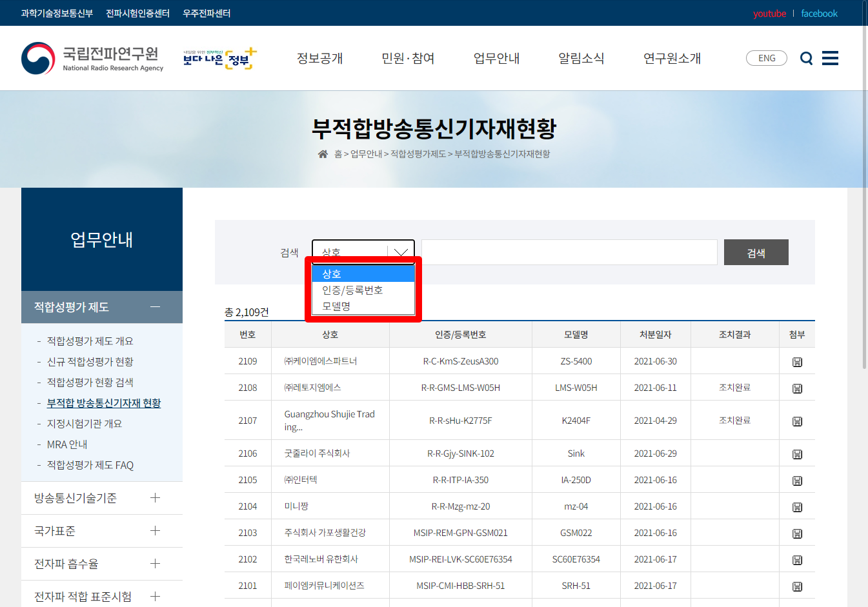The height and width of the screenshot is (607, 868).
Task: Open the 알림소식 main menu
Action: (581, 58)
